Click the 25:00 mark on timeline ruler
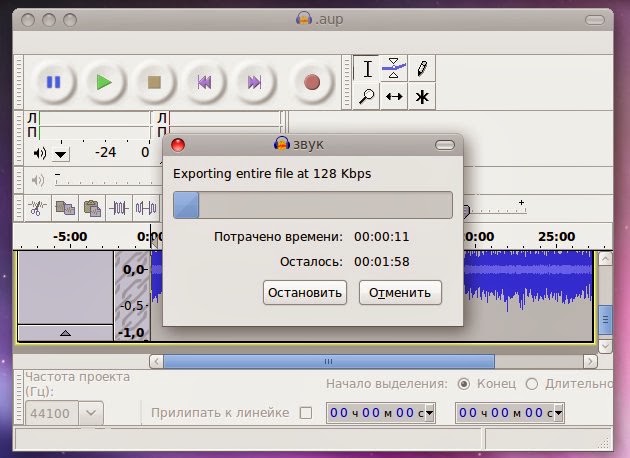 (556, 237)
